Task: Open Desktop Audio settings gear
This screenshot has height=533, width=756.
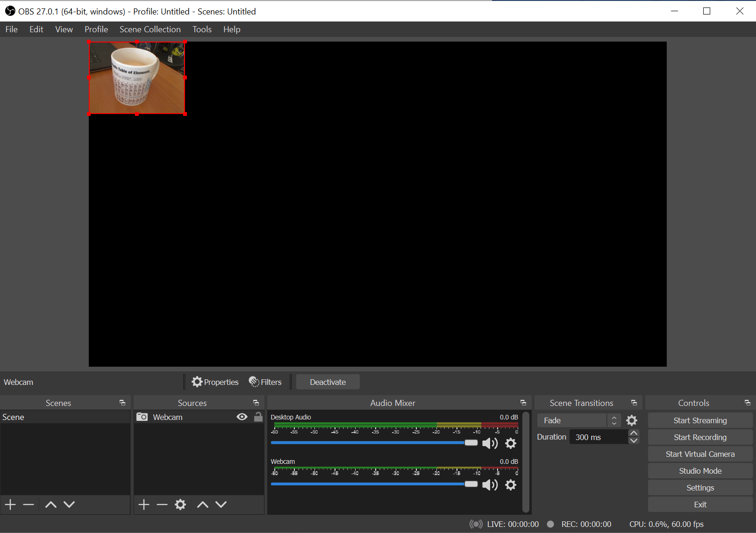Action: [x=511, y=443]
